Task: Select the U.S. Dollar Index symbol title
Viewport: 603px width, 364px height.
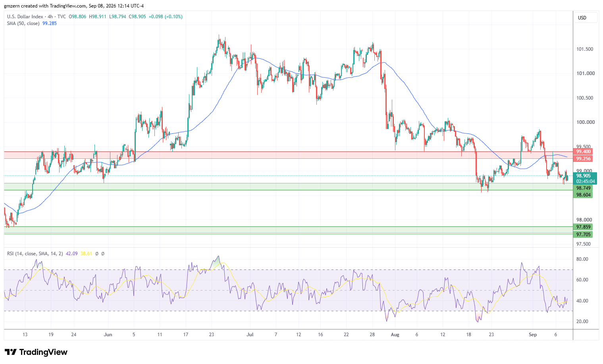Action: tap(25, 17)
